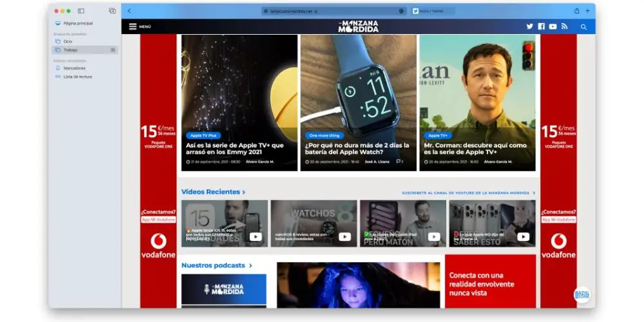Open article about Apple Watch battery life

357,149
